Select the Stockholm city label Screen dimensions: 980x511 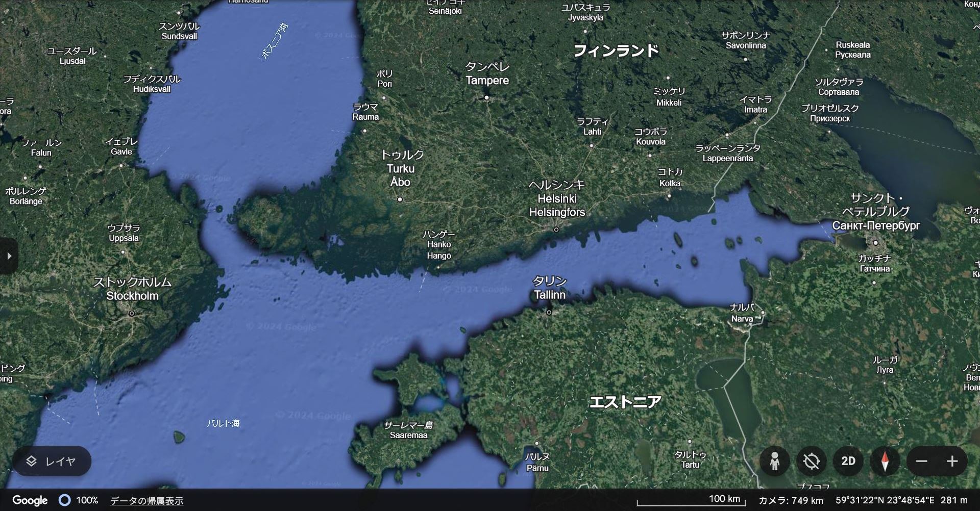132,289
